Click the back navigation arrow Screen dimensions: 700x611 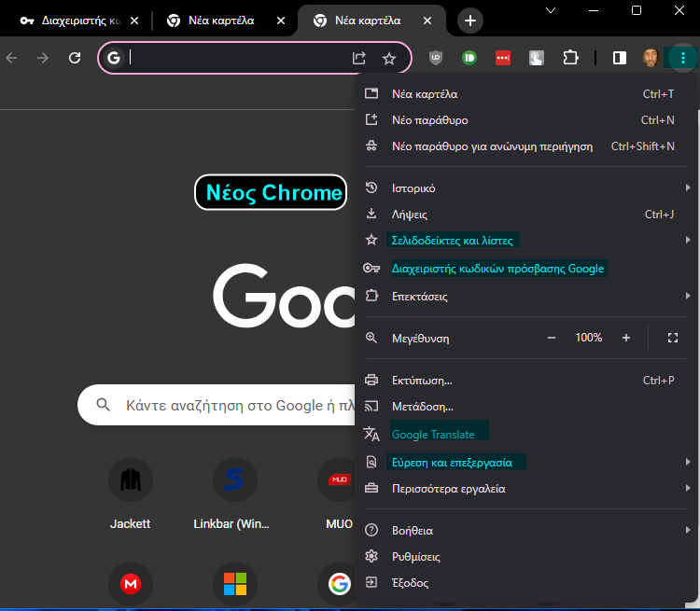coord(11,58)
